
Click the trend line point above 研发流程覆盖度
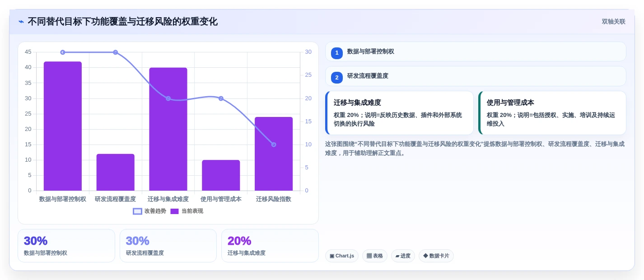[x=115, y=52]
